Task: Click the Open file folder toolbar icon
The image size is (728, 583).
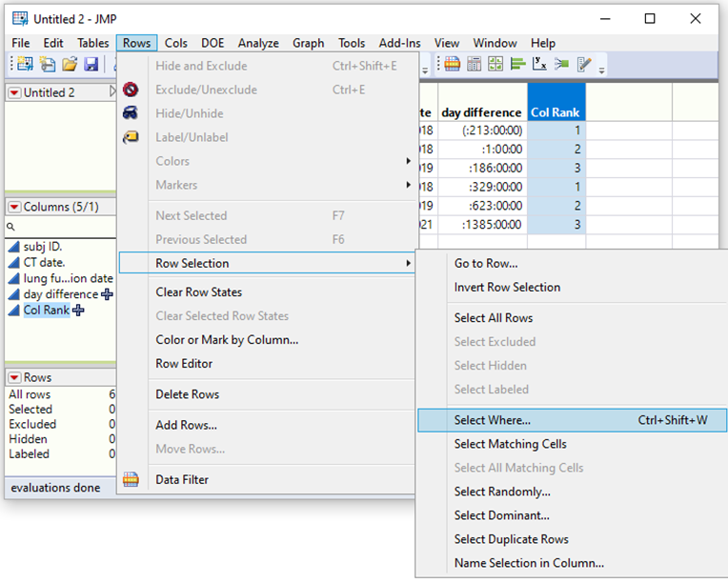Action: (x=70, y=64)
